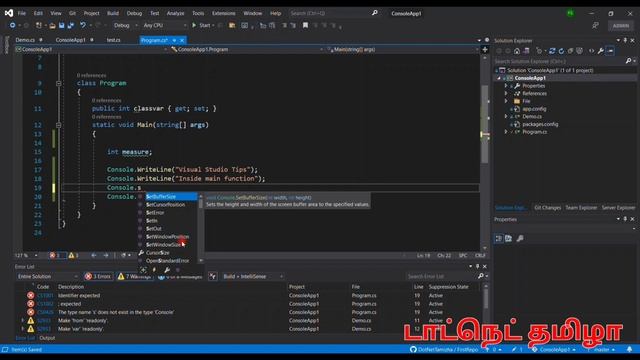Switch to the Output panel tab
The height and width of the screenshot is (360, 640).
pos(47,338)
